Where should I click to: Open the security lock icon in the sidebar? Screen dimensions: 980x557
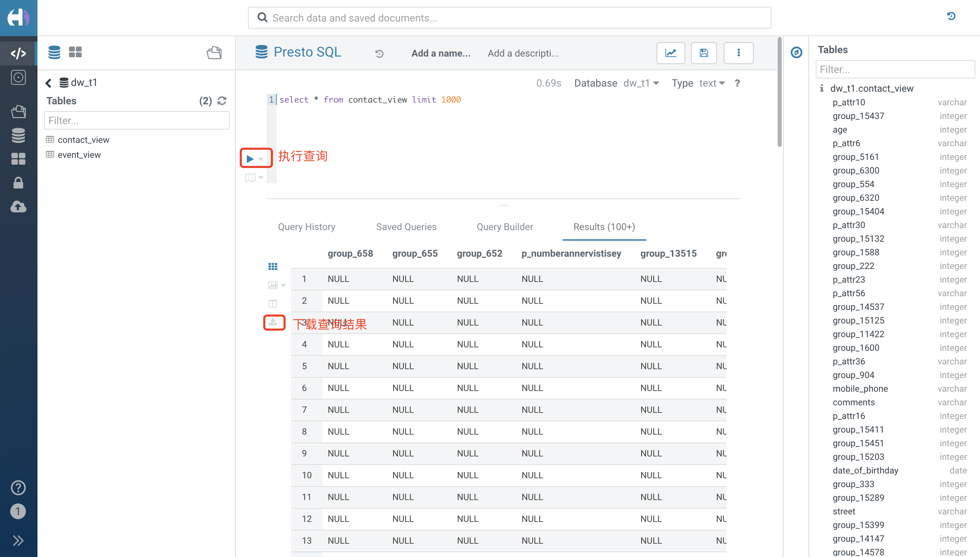pyautogui.click(x=18, y=183)
